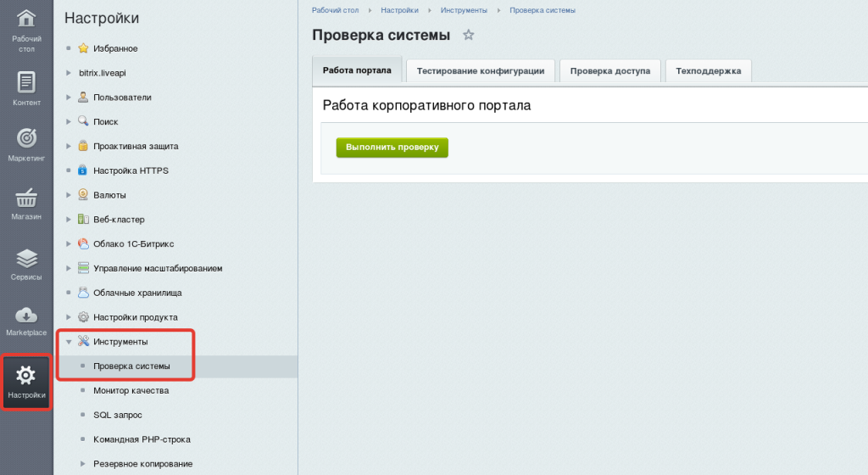Click the Валюты coins icon
This screenshot has width=868, height=475.
pos(83,194)
